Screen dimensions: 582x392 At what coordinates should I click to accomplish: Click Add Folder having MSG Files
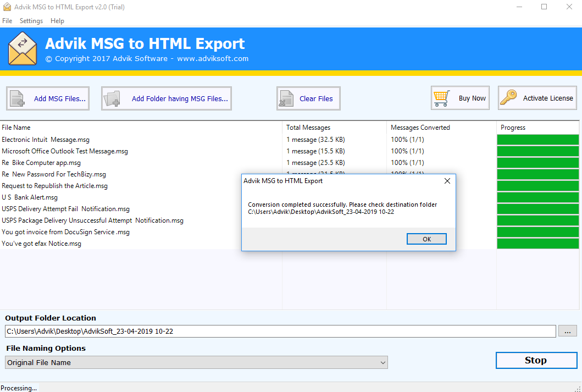[x=167, y=98]
